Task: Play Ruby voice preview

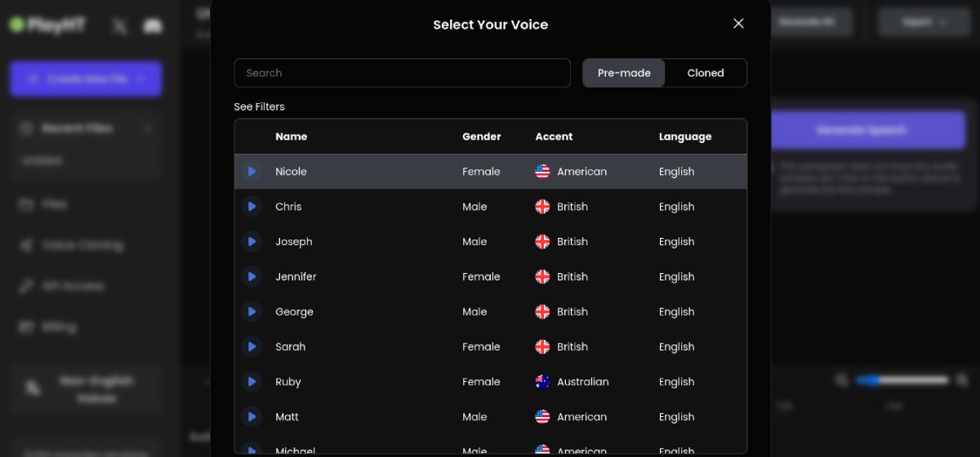Action: 252,382
